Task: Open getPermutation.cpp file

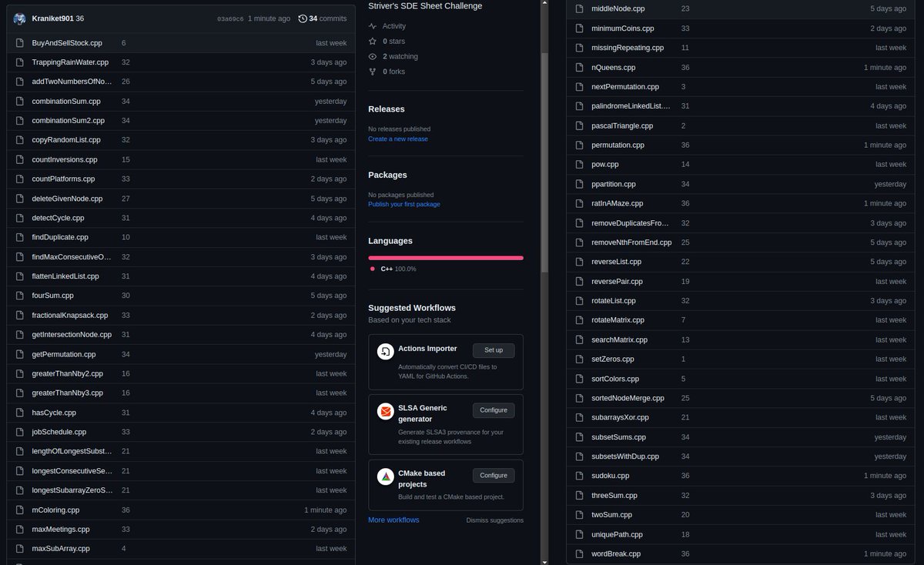Action: (x=64, y=354)
